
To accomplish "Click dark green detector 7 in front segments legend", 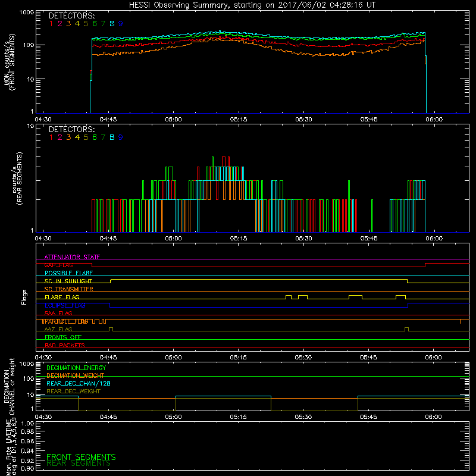I will (103, 24).
